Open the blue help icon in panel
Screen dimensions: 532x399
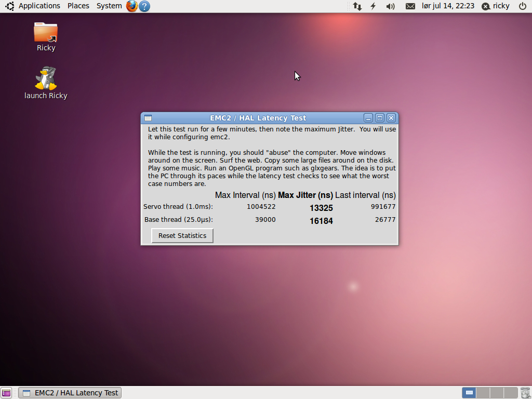[144, 6]
